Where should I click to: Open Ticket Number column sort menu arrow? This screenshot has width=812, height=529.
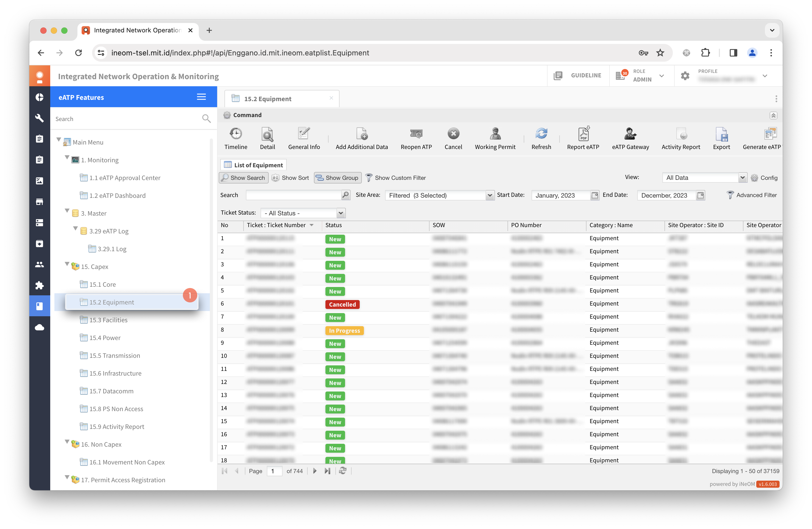coord(312,225)
